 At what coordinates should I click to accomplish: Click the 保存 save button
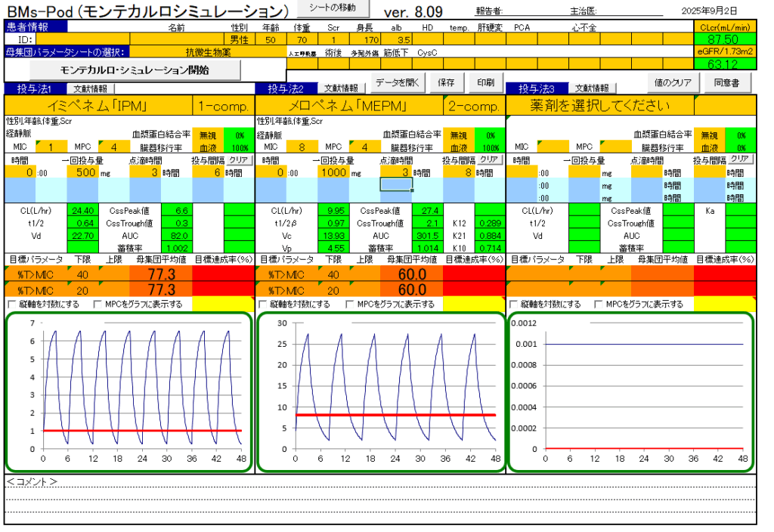(x=446, y=82)
